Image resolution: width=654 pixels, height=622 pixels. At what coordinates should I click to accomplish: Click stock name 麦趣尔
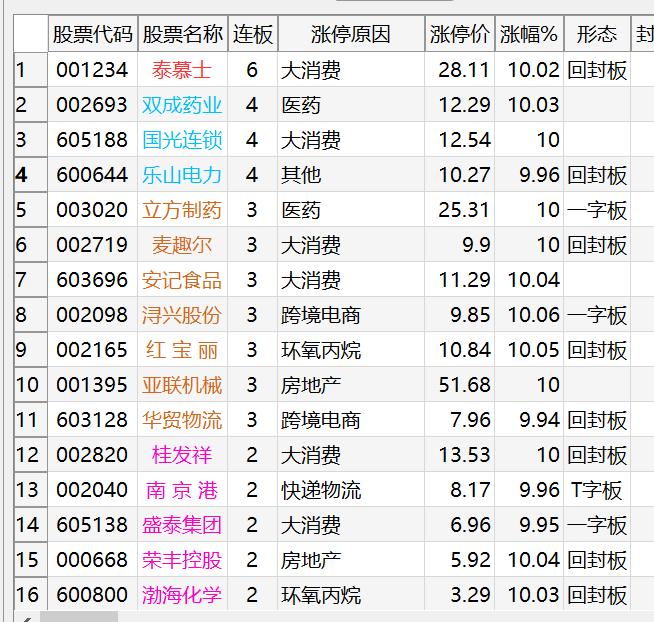[182, 245]
